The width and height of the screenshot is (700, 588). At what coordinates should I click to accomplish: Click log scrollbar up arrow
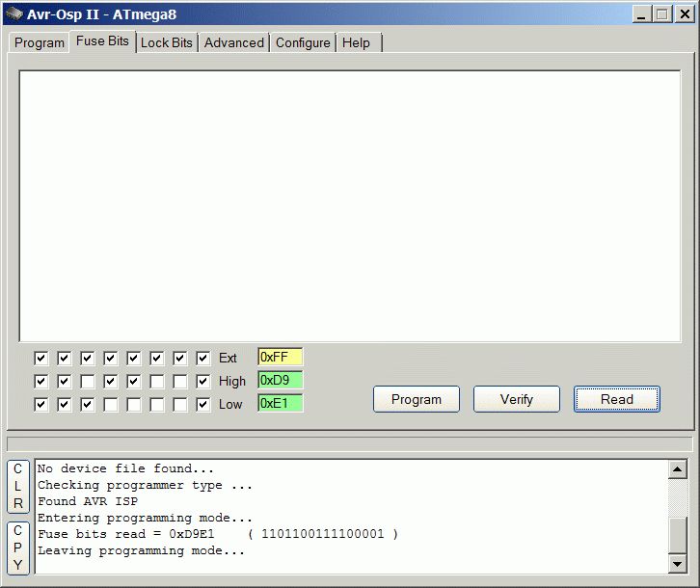click(x=677, y=469)
